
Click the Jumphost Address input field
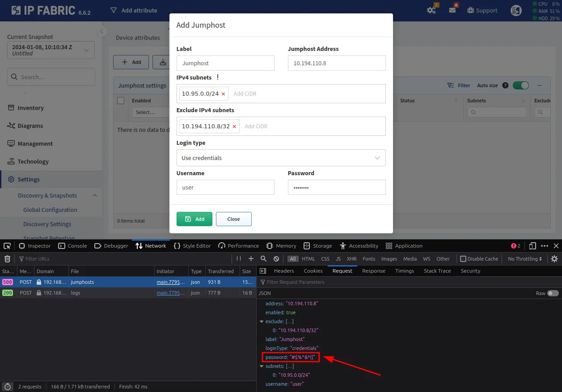(x=336, y=63)
